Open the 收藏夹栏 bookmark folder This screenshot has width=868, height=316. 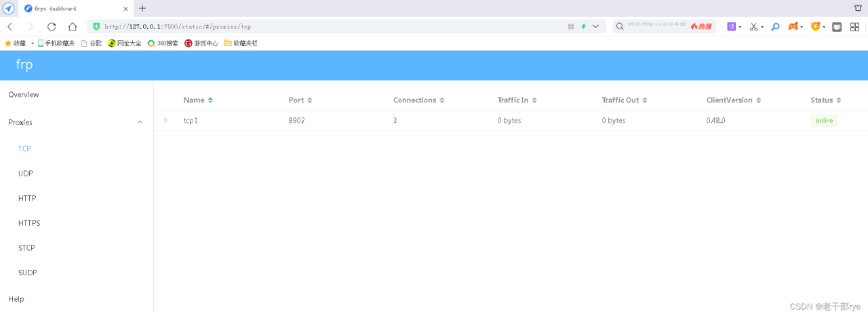point(241,43)
